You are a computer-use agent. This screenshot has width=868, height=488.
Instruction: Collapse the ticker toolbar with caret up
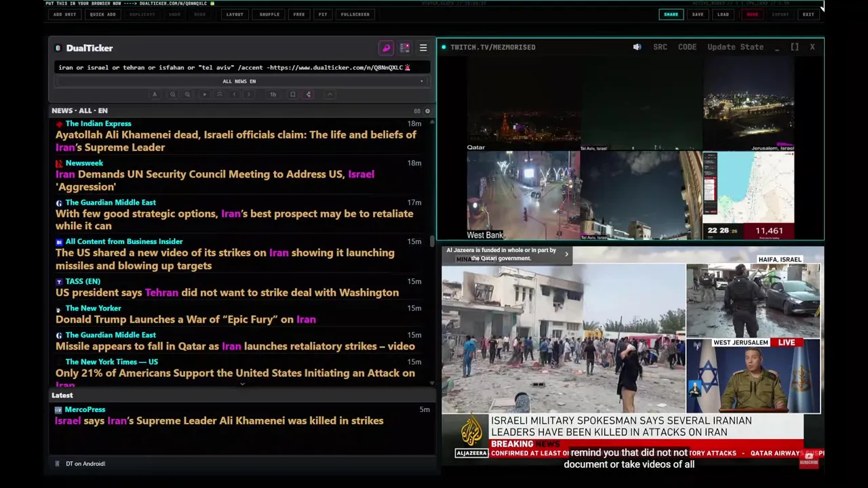pos(330,94)
